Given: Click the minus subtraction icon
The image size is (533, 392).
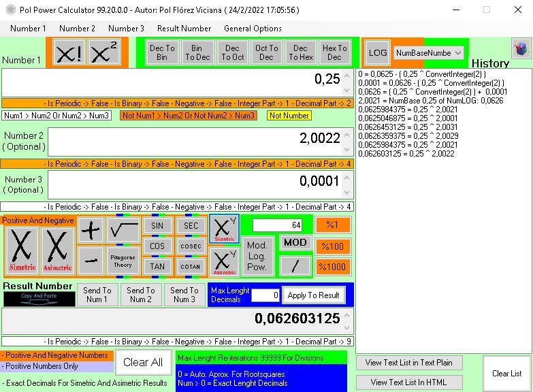Looking at the screenshot, I should pyautogui.click(x=90, y=260).
